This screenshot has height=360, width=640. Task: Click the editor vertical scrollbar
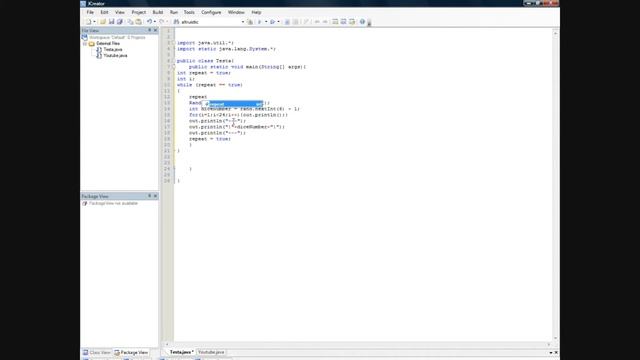[x=555, y=186]
